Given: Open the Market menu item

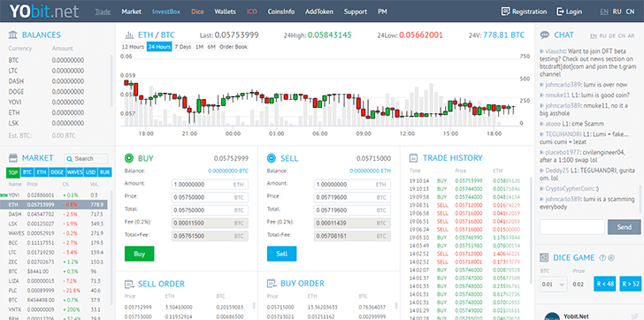Looking at the screenshot, I should tap(132, 11).
